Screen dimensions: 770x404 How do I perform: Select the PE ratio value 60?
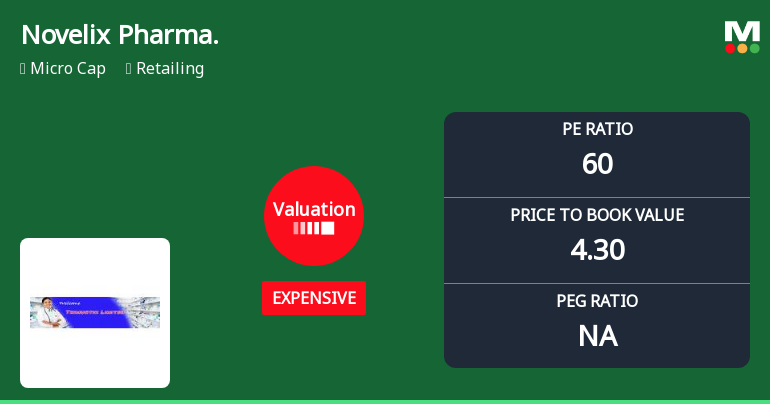click(x=597, y=164)
